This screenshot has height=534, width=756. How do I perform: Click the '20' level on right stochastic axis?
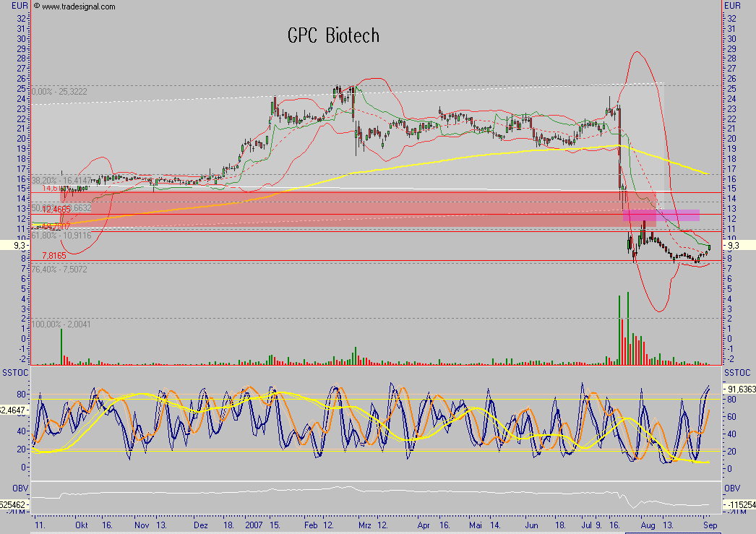coord(731,451)
